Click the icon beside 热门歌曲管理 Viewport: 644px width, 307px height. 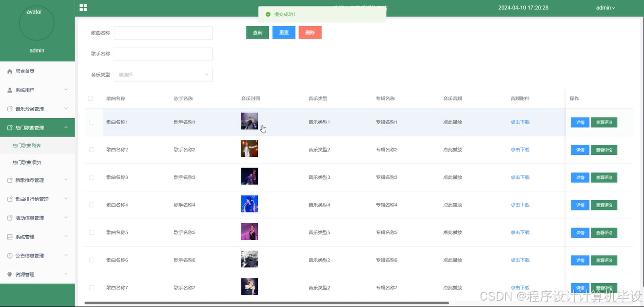pos(10,128)
